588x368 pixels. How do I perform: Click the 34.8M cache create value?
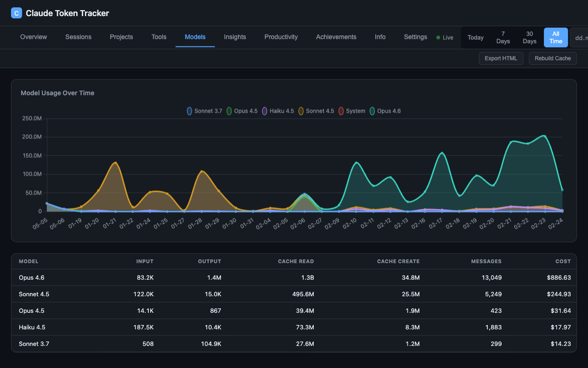click(x=410, y=277)
